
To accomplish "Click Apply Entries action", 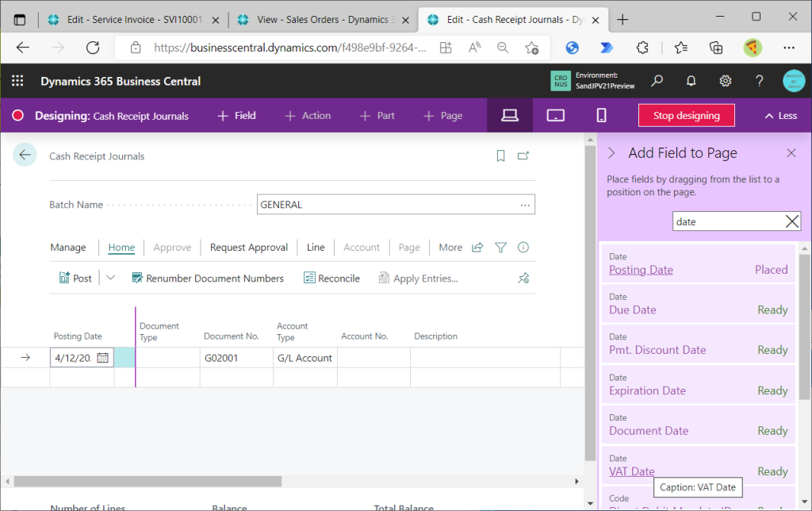I will pos(418,279).
